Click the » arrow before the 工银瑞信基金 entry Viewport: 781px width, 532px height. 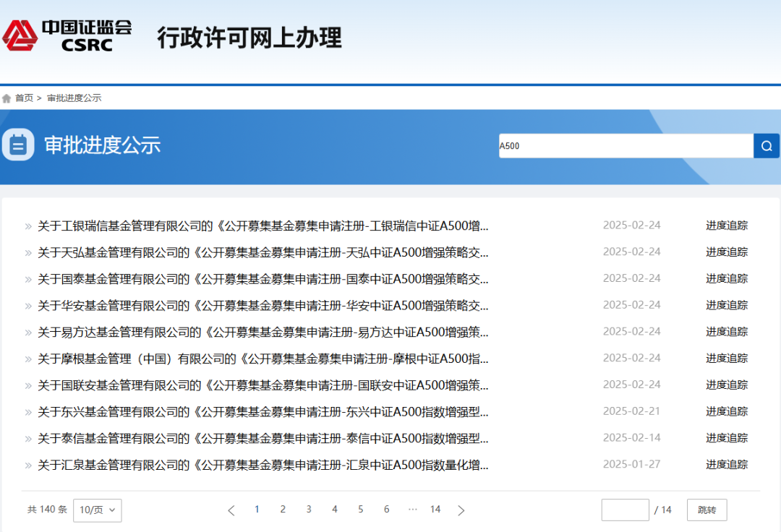29,226
